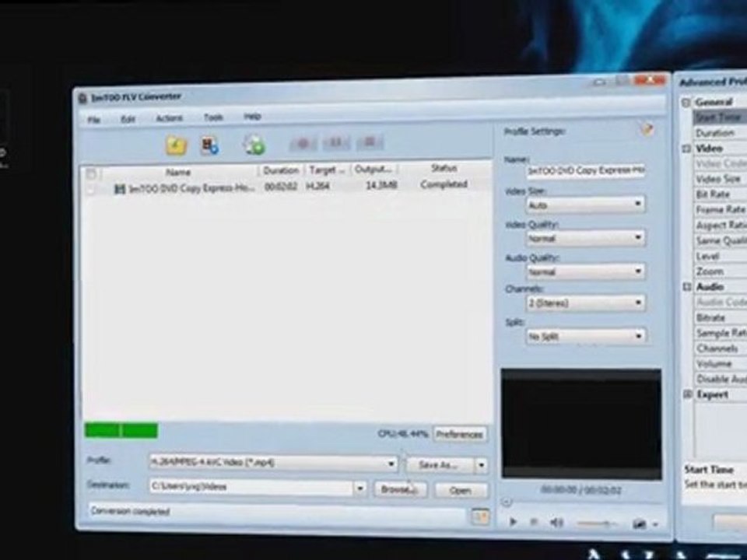Click the black video preview area
747x560 pixels.
(581, 423)
